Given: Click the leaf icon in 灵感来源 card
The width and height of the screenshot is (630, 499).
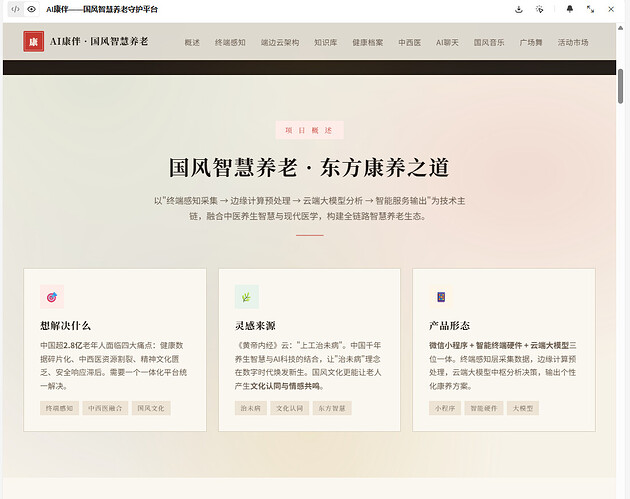Looking at the screenshot, I should click(247, 297).
